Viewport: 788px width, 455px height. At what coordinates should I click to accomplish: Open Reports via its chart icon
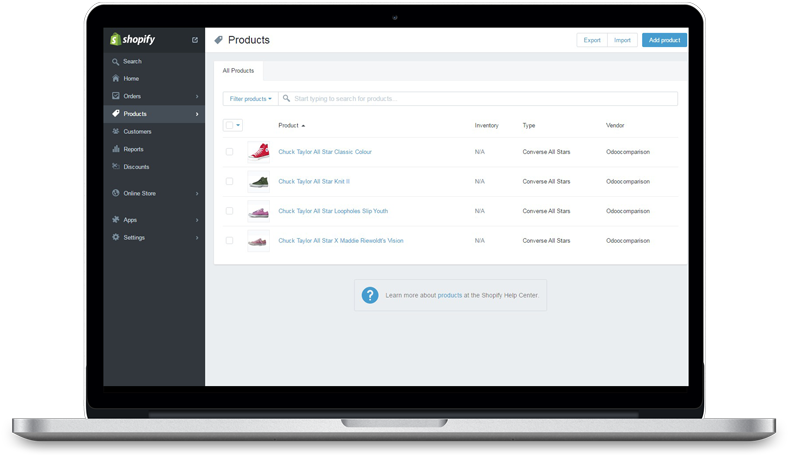(x=116, y=149)
